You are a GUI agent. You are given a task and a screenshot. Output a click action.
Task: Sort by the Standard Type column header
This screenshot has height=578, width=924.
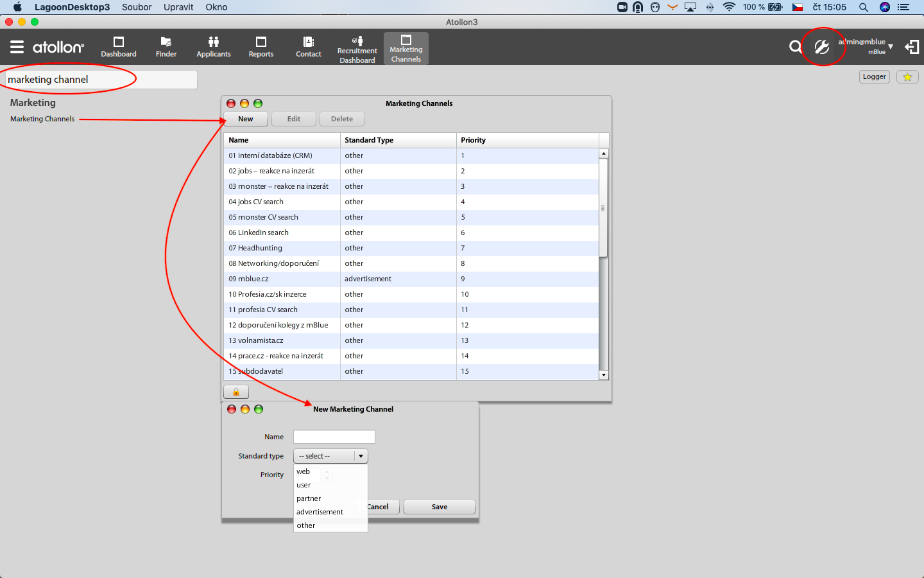coord(398,140)
